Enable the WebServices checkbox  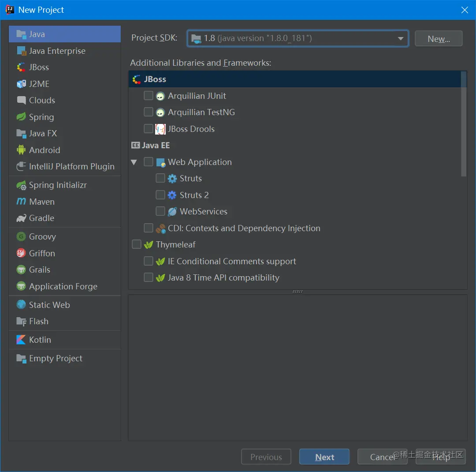160,211
